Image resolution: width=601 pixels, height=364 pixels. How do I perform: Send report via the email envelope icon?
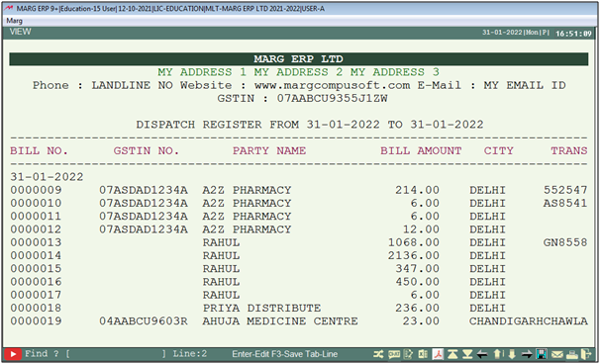click(556, 355)
